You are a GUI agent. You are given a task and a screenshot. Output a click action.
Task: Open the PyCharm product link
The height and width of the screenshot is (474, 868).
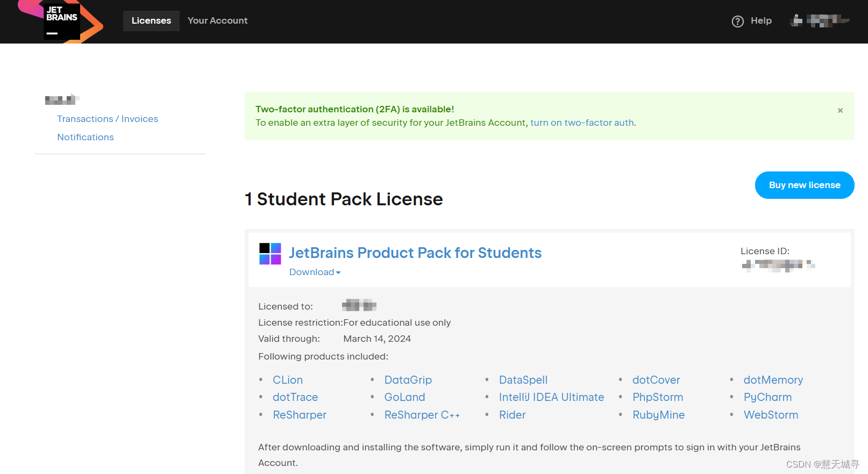click(x=767, y=397)
